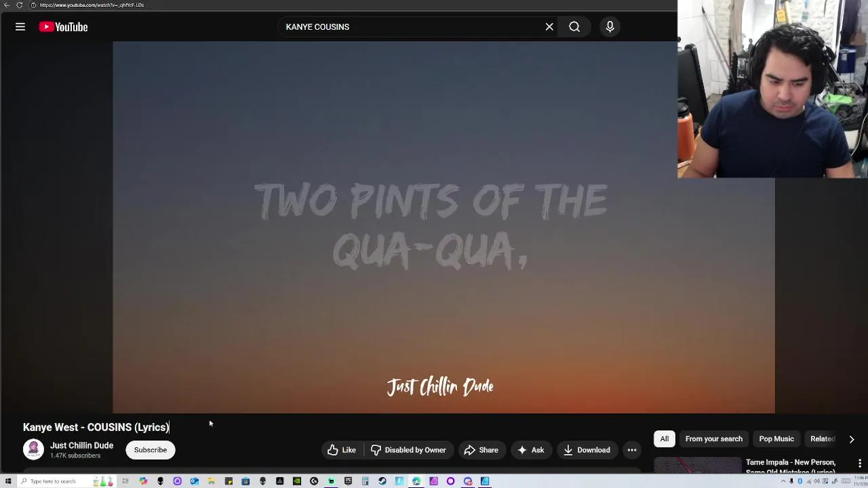Viewport: 868px width, 488px height.
Task: Click the Windows taskbar search box
Action: point(68,481)
